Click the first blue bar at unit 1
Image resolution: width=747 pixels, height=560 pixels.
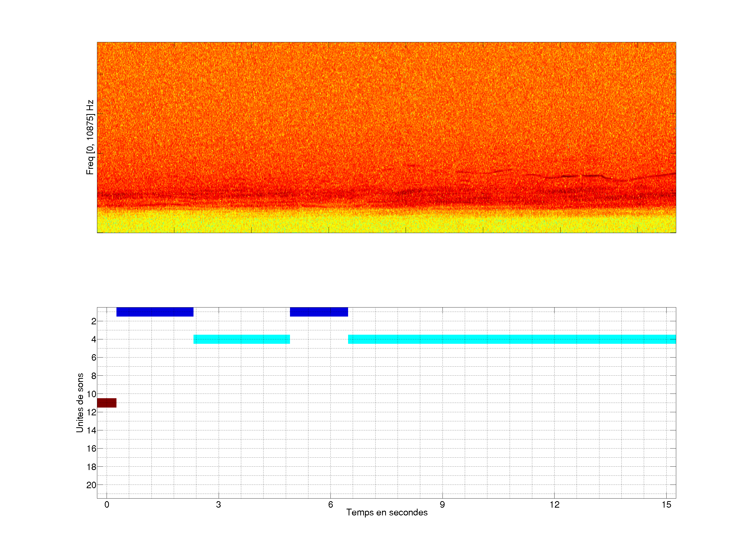[155, 312]
